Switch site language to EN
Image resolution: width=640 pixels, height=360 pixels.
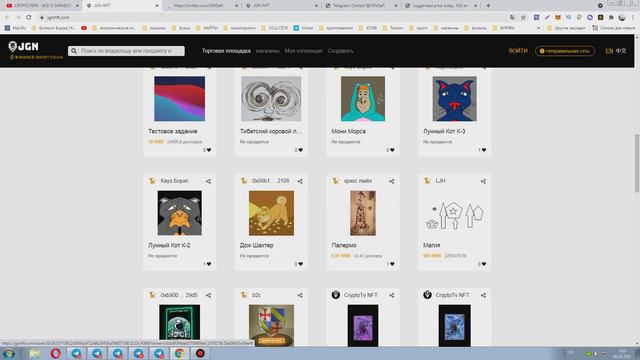[x=609, y=51]
